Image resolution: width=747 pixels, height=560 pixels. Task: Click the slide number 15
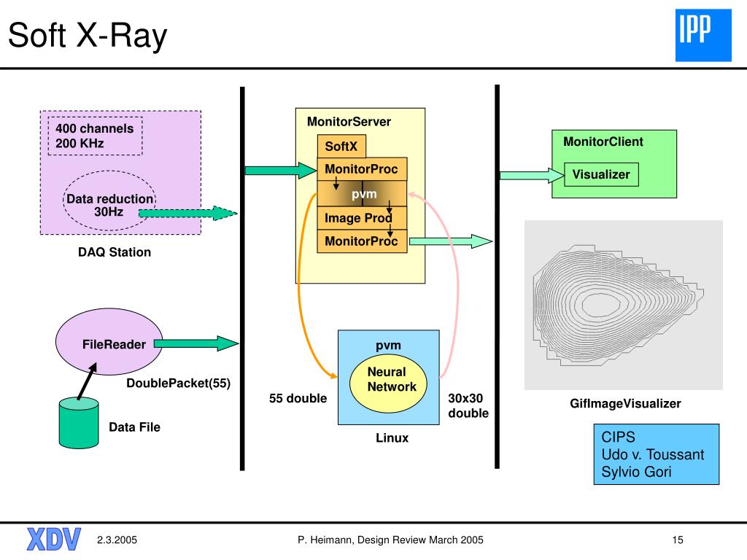coord(678,540)
